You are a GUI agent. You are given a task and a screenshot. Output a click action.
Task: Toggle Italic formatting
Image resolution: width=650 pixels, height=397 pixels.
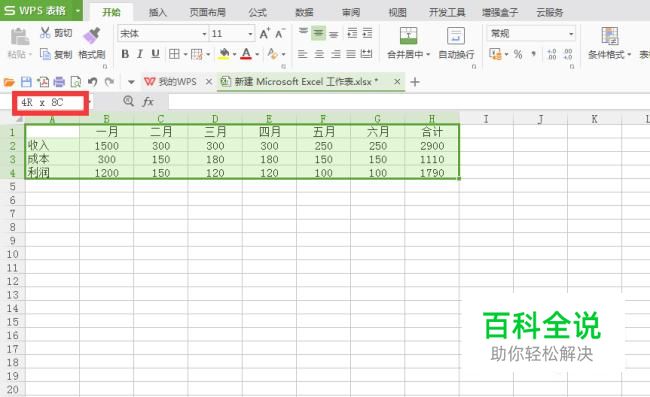pyautogui.click(x=140, y=54)
